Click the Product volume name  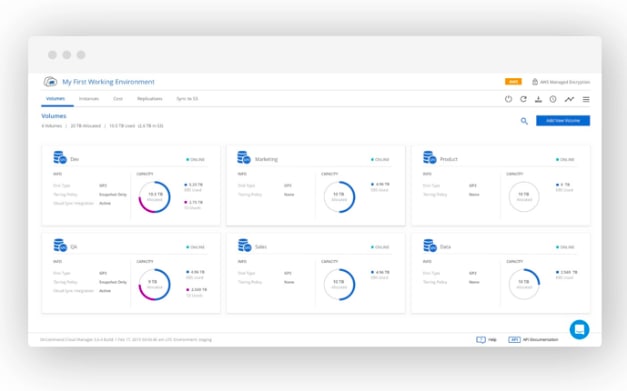tap(449, 159)
